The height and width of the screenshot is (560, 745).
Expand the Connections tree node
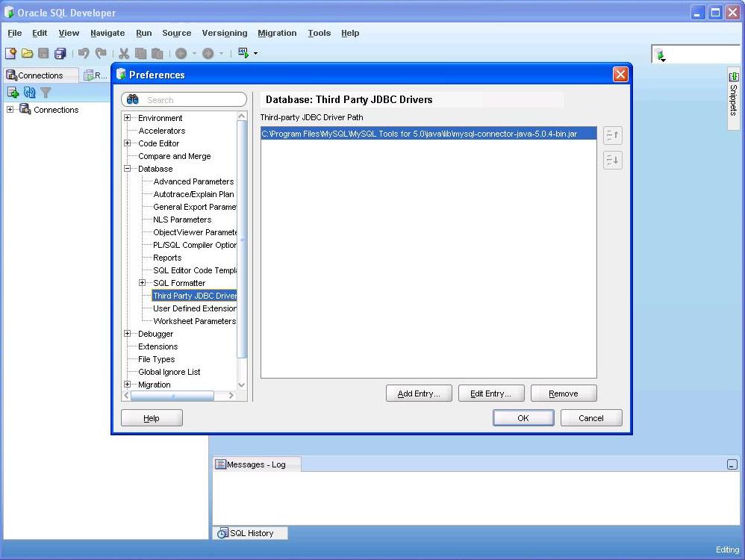[10, 109]
